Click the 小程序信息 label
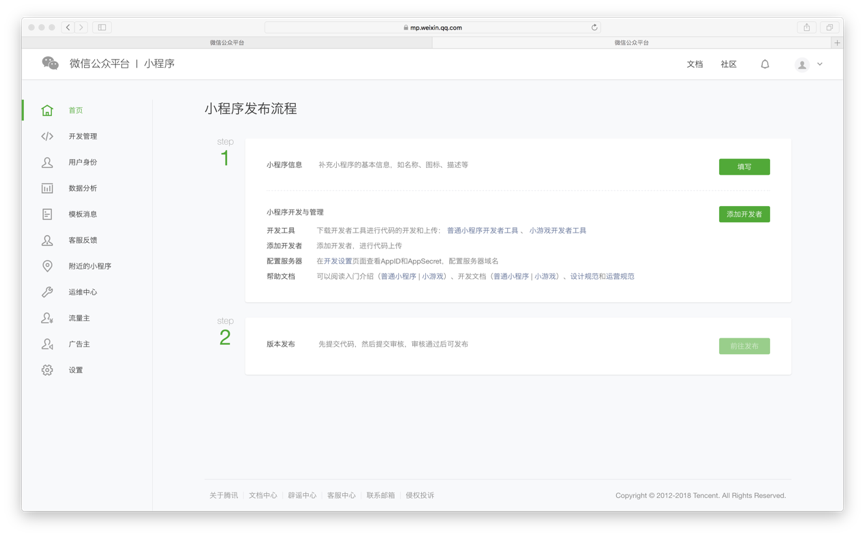864x535 pixels. click(x=284, y=165)
